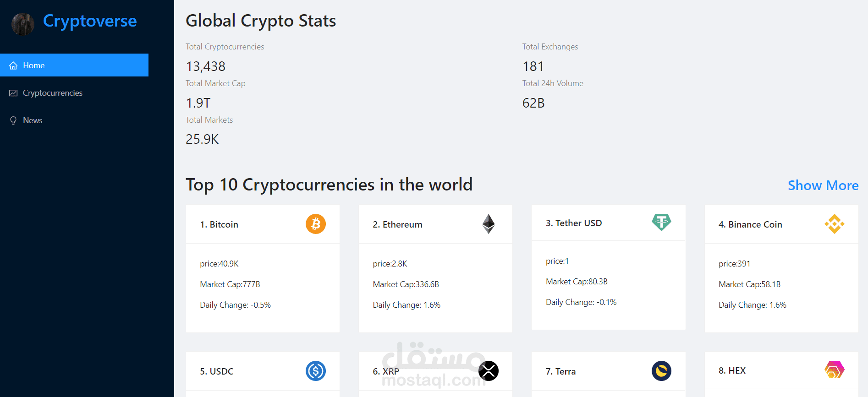Select the Tether USD card title
The width and height of the screenshot is (868, 397).
tap(574, 223)
